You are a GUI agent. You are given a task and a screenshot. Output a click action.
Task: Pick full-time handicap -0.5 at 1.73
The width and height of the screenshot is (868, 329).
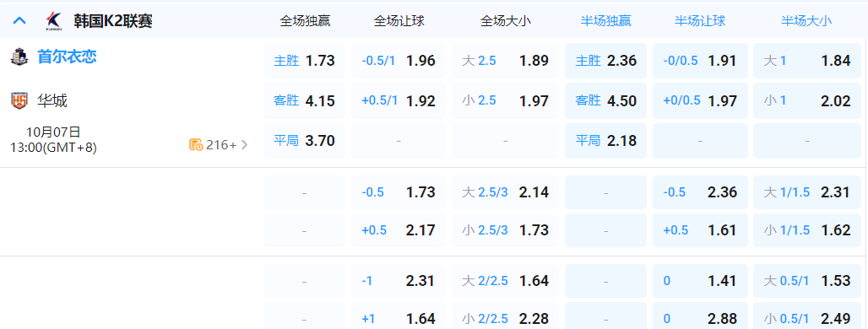point(399,192)
